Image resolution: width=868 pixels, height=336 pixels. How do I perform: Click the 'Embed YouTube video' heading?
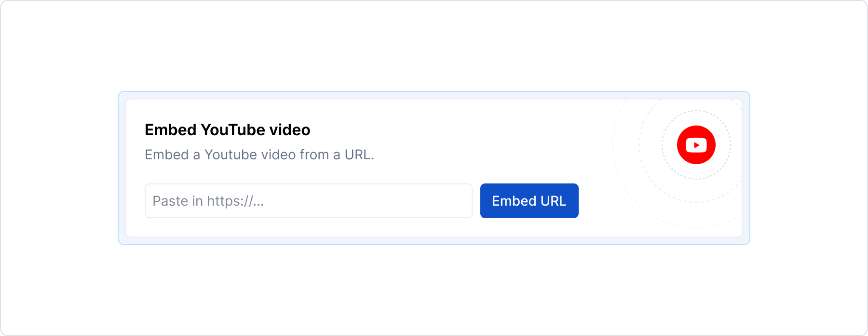[227, 129]
